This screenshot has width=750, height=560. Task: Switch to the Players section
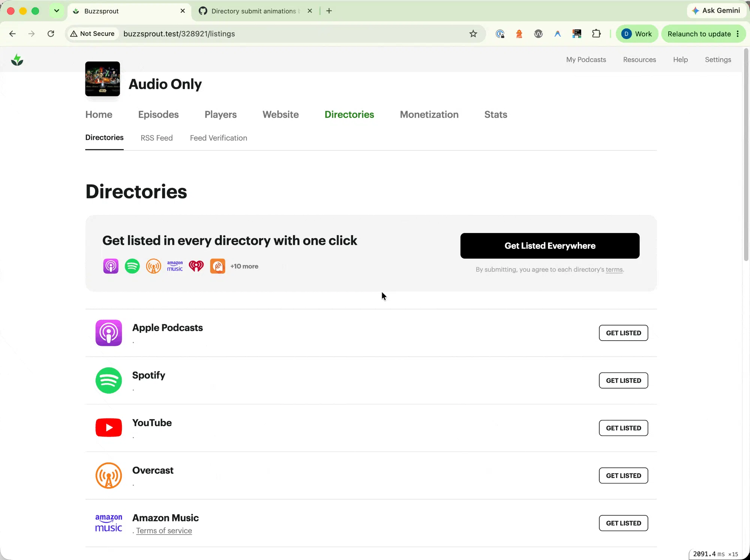tap(220, 114)
